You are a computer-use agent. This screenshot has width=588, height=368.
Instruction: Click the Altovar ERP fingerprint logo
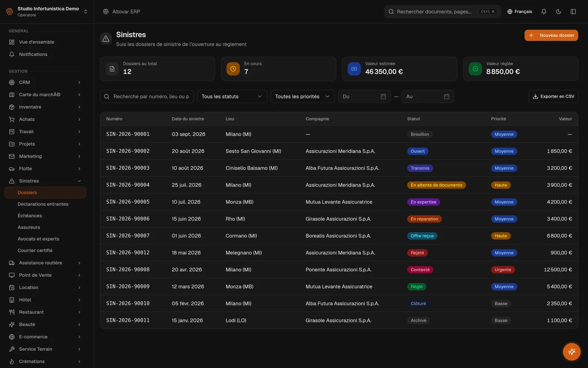coord(106,12)
